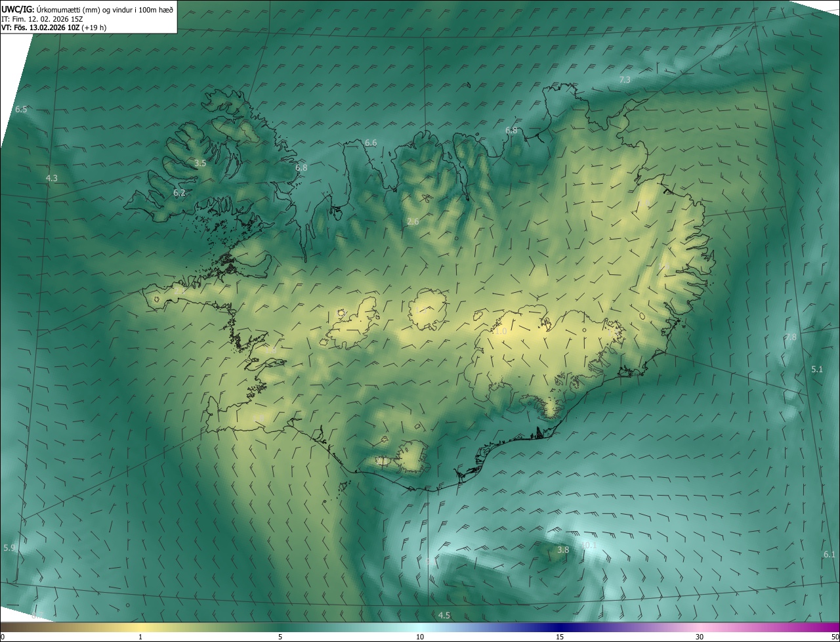Click the "10" tick on the color scale
This screenshot has height=642, width=840.
point(420,637)
